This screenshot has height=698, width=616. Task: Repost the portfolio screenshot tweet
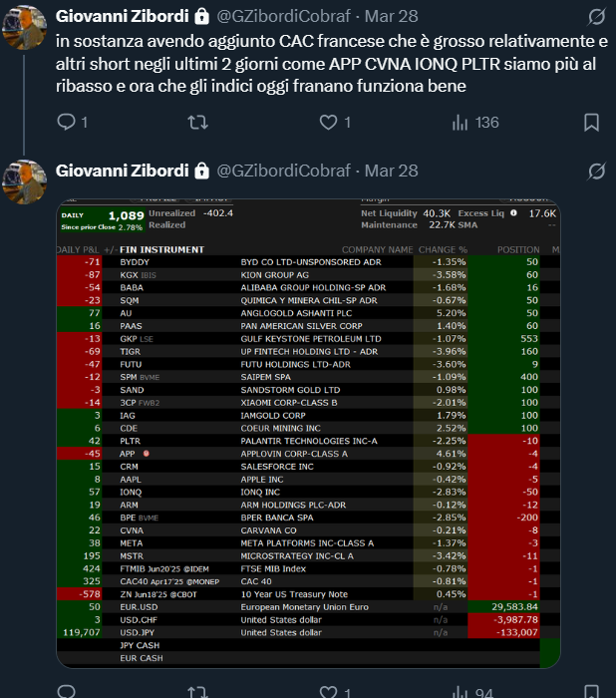[x=197, y=692]
